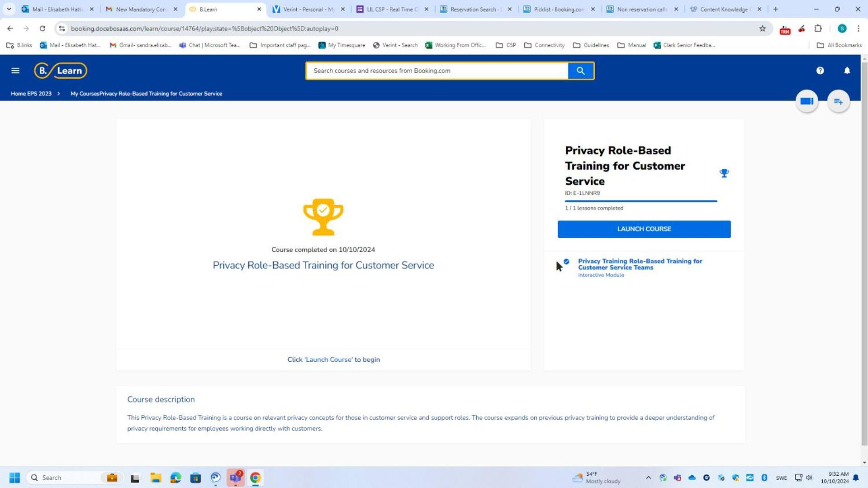This screenshot has height=488, width=868.
Task: Click the add-to-playlist round button
Action: tap(838, 101)
